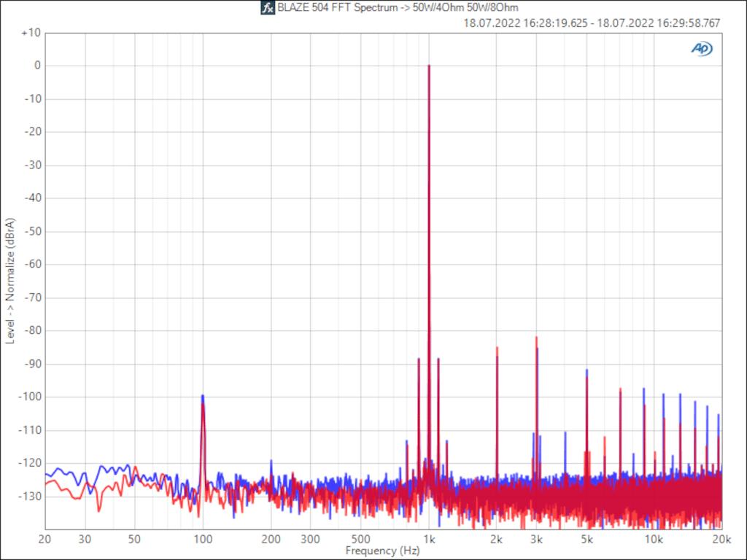Click the 50 label on the frequency axis

(x=134, y=540)
